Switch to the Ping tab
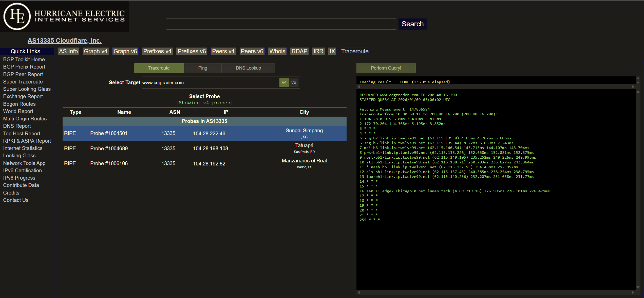Viewport: 644px width, 298px height. pos(202,68)
